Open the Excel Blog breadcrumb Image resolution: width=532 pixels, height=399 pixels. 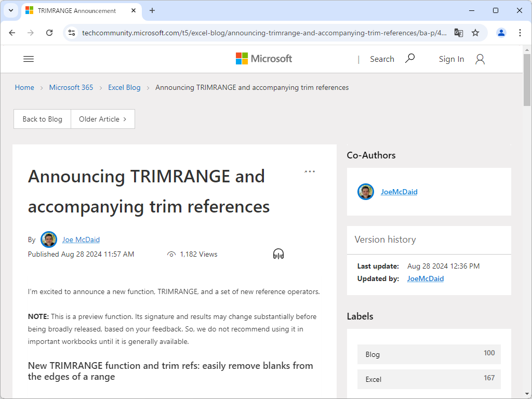click(124, 87)
